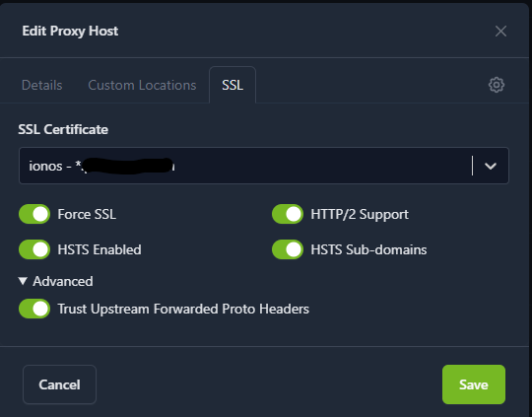Viewport: 532px width, 417px height.
Task: Click the 'HTTP/2 Support' label text
Action: pos(360,214)
